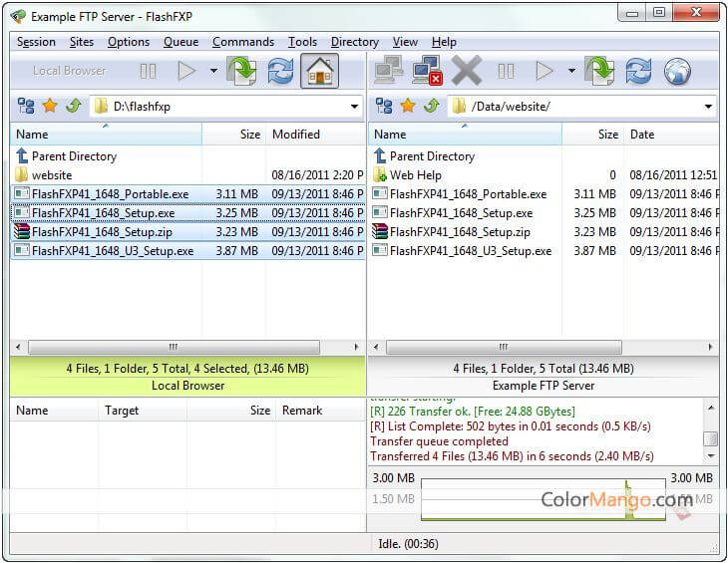Viewport: 728px width, 563px height.
Task: Click the remote pane favorites star
Action: (x=408, y=106)
